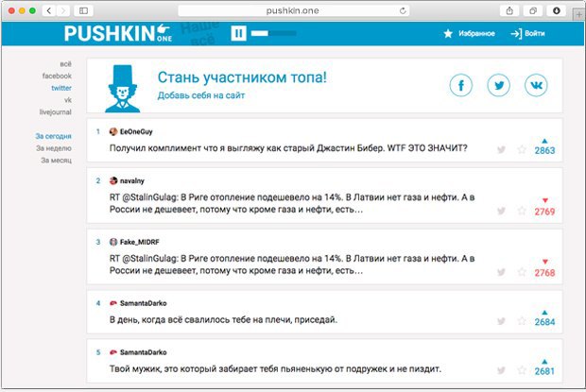The image size is (586, 392).
Task: Show posts 'За сегодня'
Action: tap(53, 136)
